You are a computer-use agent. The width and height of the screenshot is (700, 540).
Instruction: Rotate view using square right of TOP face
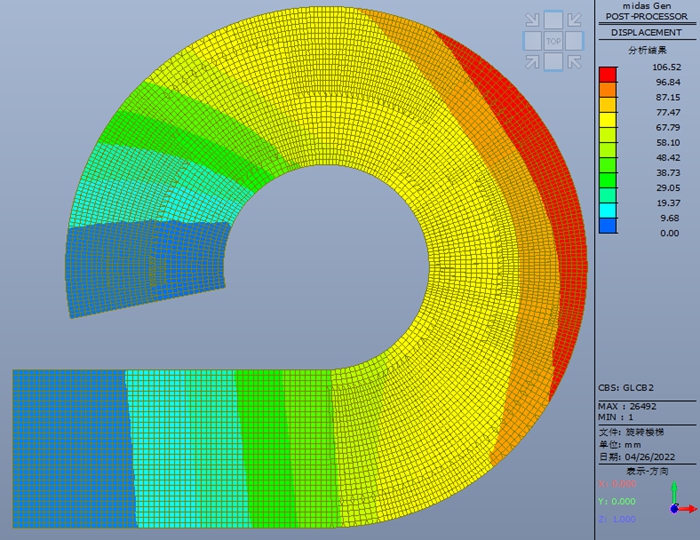tap(574, 41)
